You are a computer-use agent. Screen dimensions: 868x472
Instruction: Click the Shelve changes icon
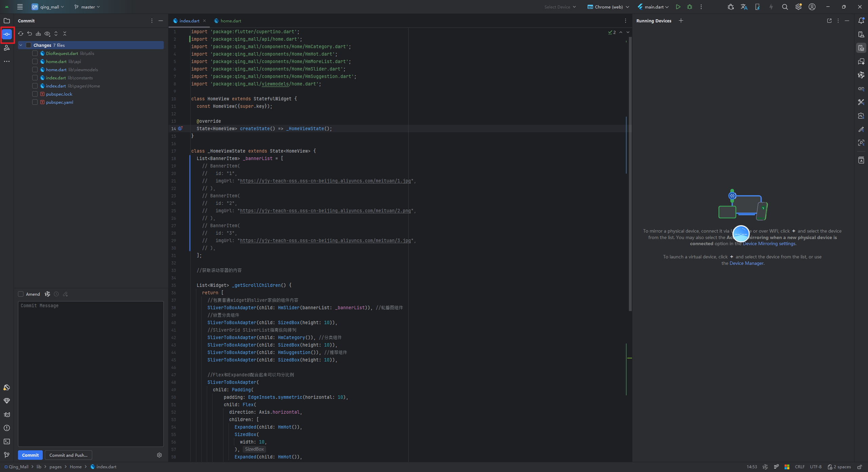38,34
